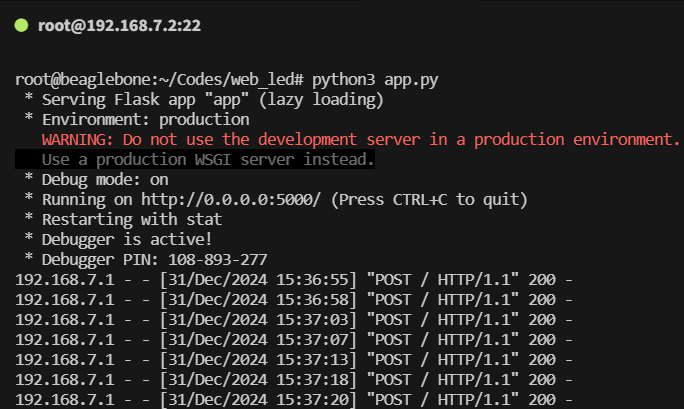This screenshot has width=684, height=409.
Task: Click the log entry at 15:37:20
Action: pyautogui.click(x=294, y=399)
